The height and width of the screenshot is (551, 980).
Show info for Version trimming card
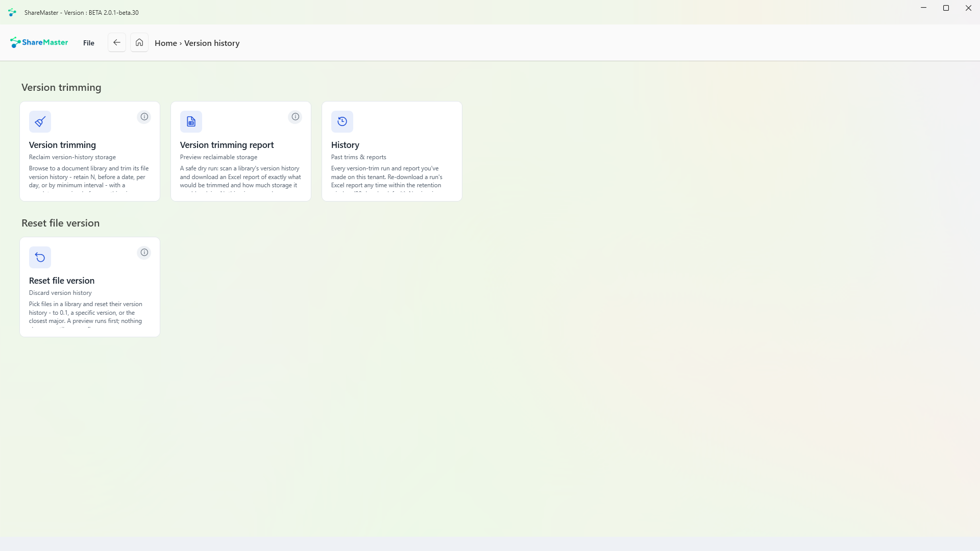[x=144, y=117]
